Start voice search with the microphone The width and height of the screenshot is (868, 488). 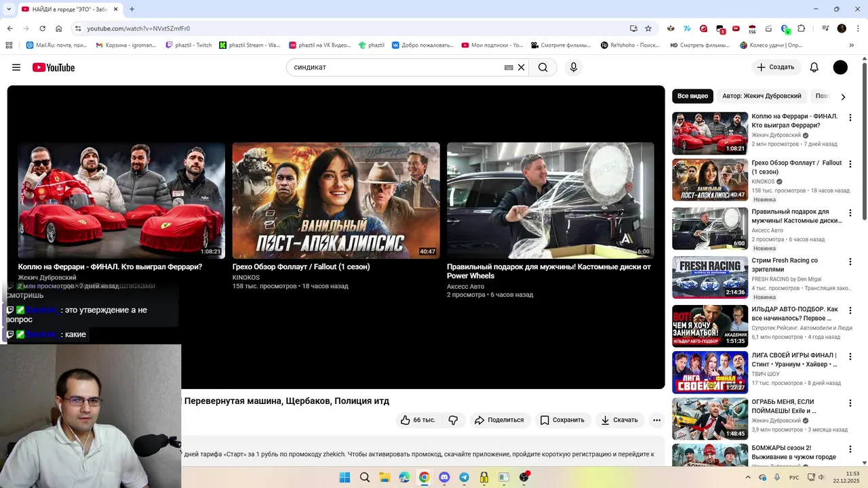click(574, 67)
